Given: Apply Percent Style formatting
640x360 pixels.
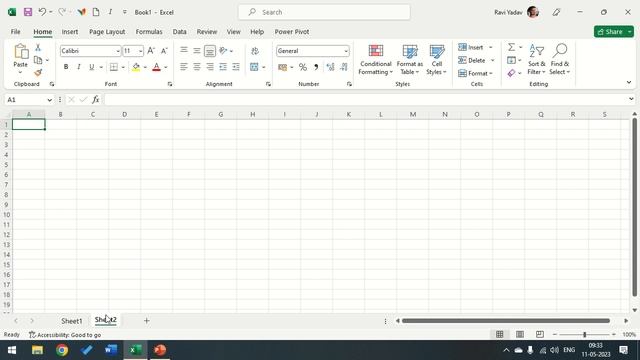Looking at the screenshot, I should pos(302,67).
